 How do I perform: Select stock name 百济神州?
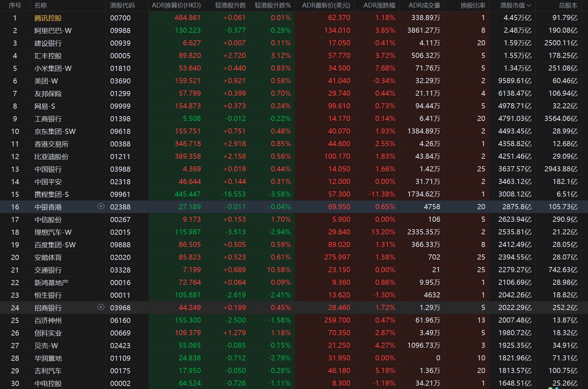coord(48,321)
